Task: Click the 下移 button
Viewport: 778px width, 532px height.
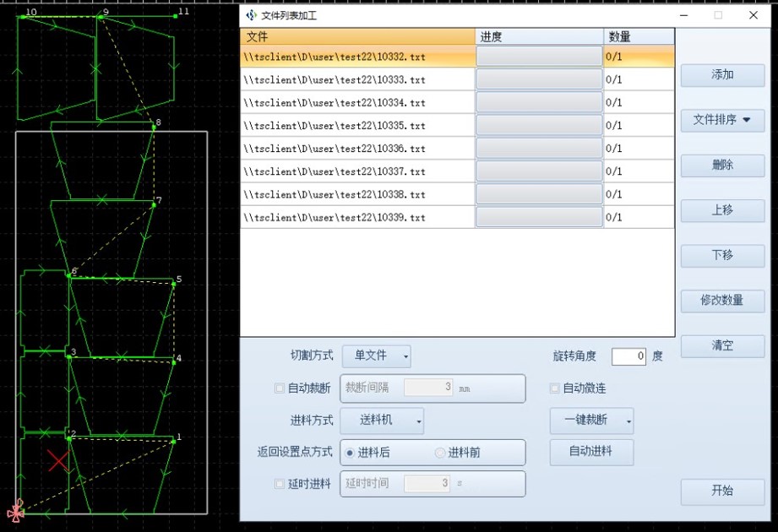Action: pos(722,255)
